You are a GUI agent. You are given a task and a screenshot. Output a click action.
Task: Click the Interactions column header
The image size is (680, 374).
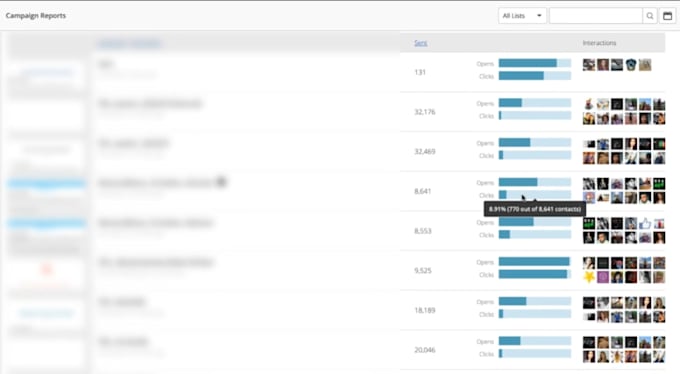click(x=599, y=43)
